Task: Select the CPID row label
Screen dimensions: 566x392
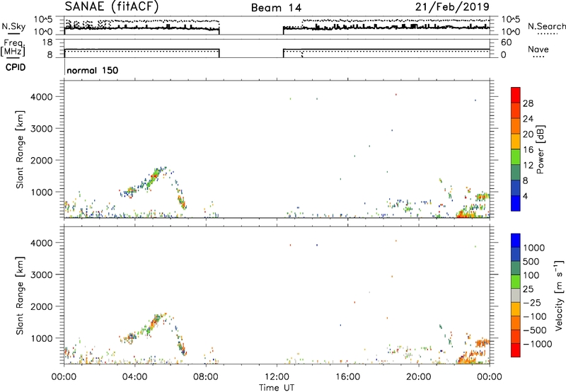Action: (x=16, y=67)
